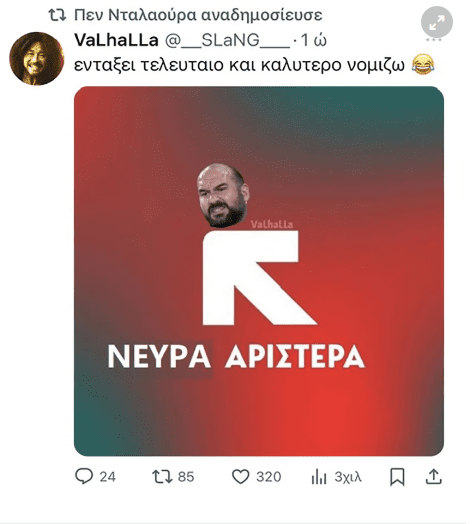Click the 320 likes count

click(x=269, y=477)
